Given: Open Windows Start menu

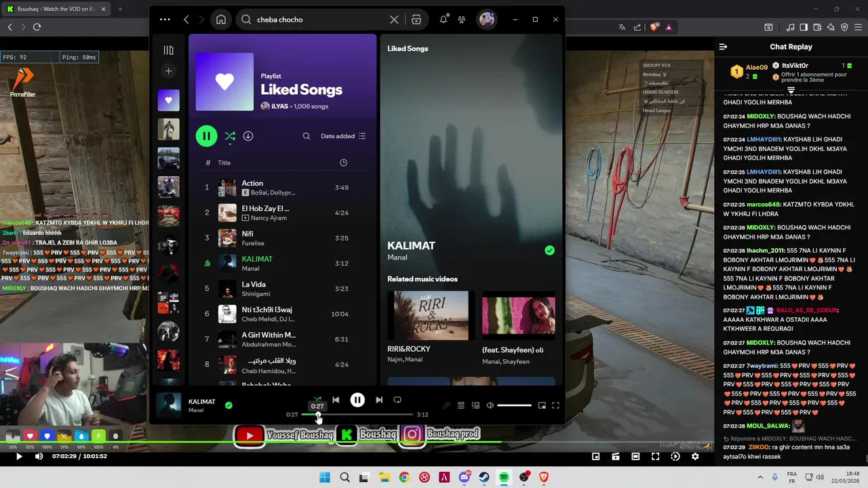Looking at the screenshot, I should 325,477.
